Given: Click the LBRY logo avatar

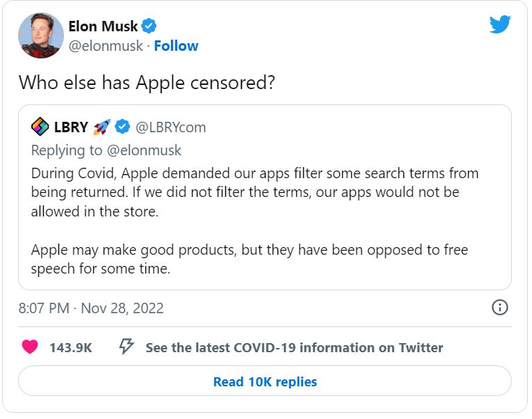Looking at the screenshot, I should [x=40, y=127].
